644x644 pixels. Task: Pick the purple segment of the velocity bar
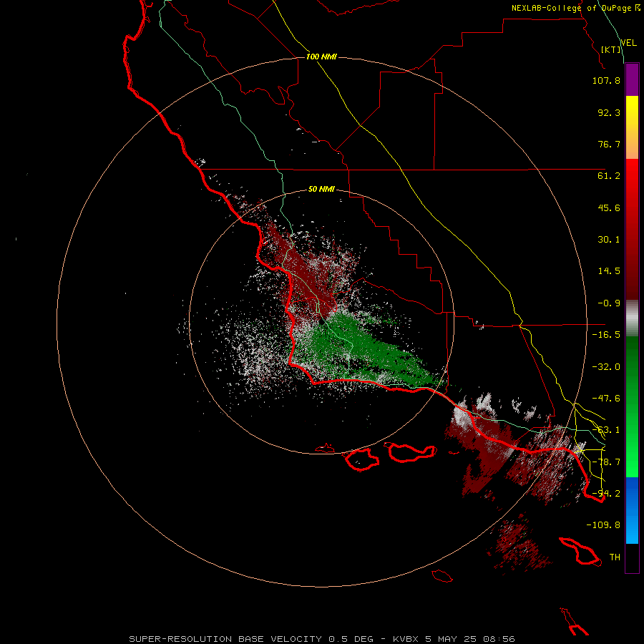coord(632,80)
